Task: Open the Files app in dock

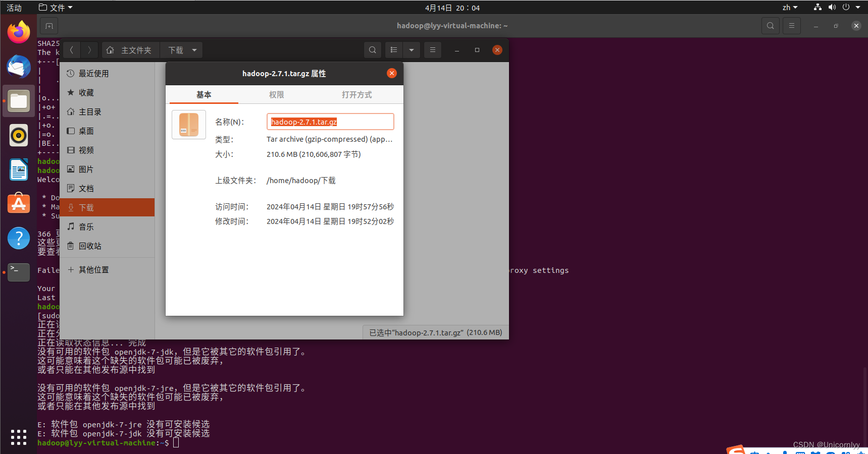Action: 19,101
